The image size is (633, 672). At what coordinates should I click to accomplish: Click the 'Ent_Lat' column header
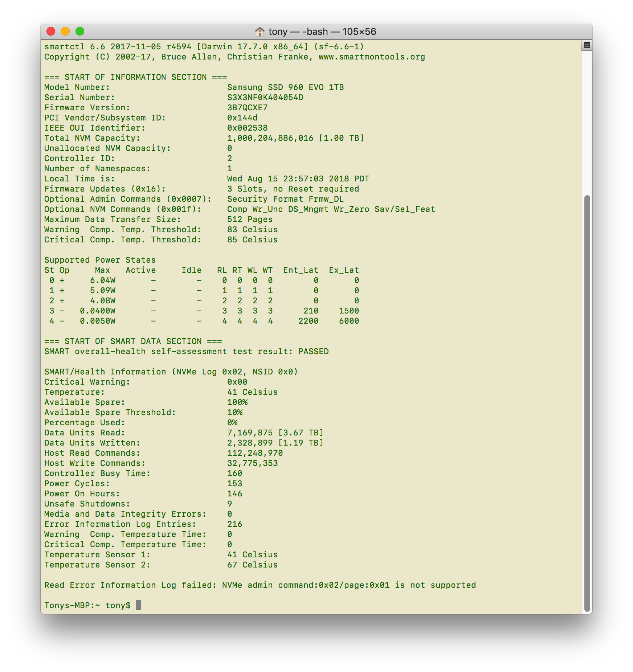tap(301, 270)
